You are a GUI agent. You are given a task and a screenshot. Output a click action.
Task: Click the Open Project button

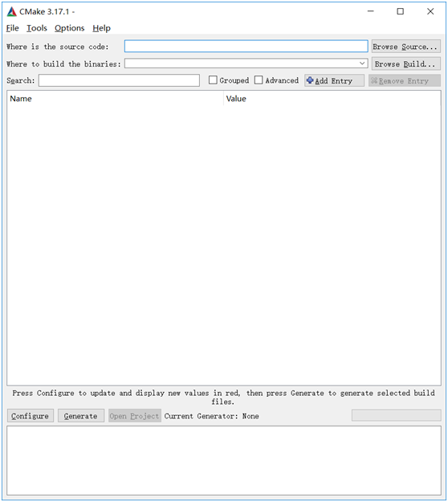pyautogui.click(x=134, y=415)
